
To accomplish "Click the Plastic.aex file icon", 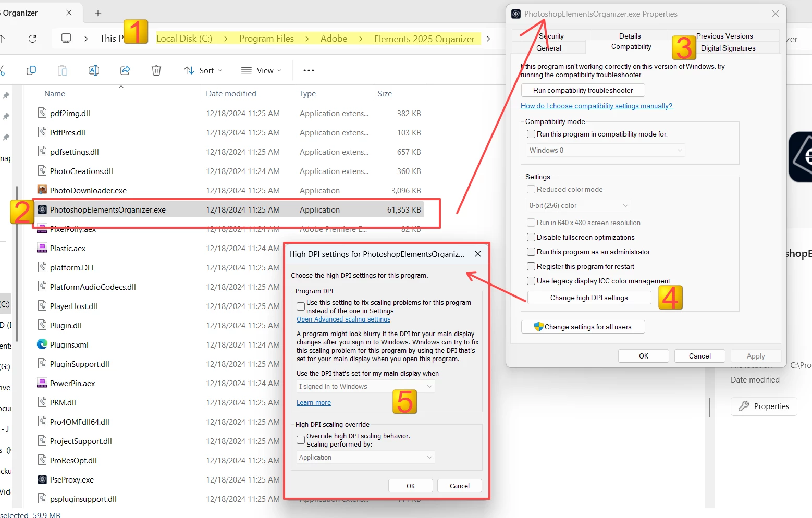I will [x=42, y=248].
